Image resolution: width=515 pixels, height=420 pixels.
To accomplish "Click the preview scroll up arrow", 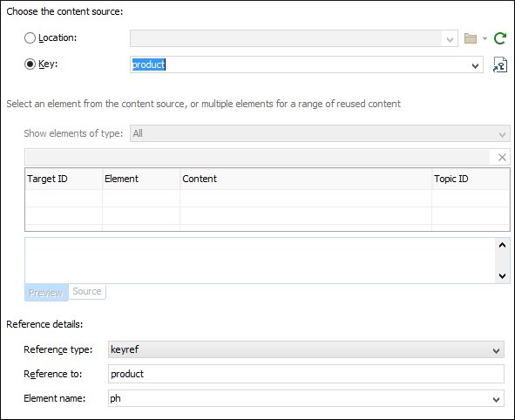I will (502, 246).
